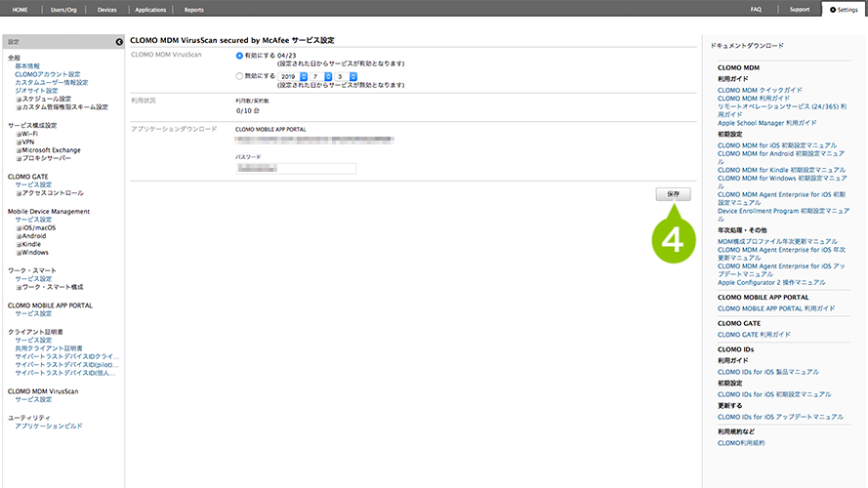868x488 pixels.
Task: Open the 2019 year dropdown
Action: (293, 76)
